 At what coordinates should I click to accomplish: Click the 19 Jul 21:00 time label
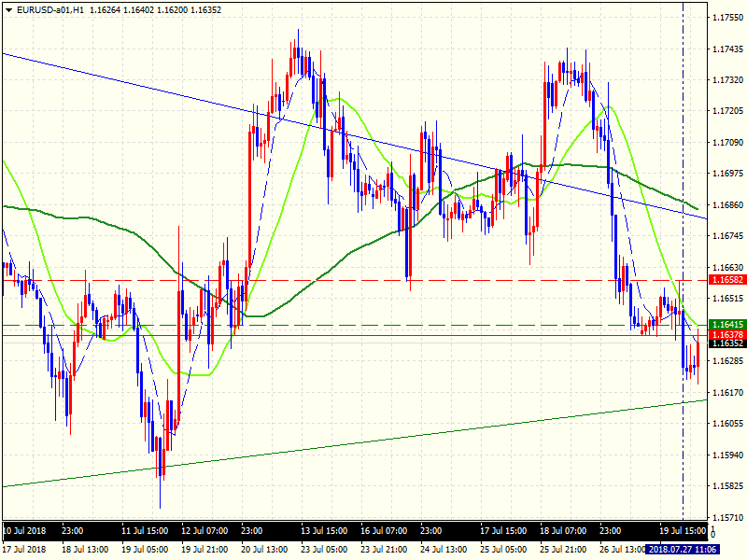[x=204, y=550]
